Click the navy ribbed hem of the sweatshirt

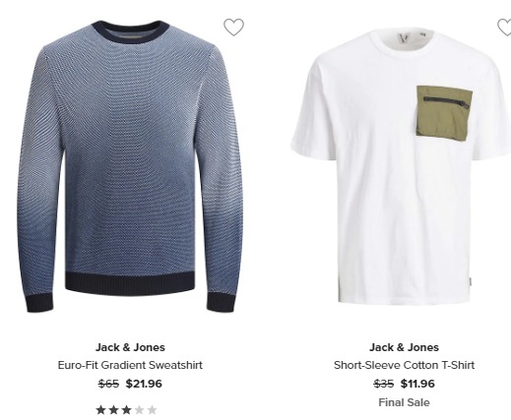coord(130,283)
